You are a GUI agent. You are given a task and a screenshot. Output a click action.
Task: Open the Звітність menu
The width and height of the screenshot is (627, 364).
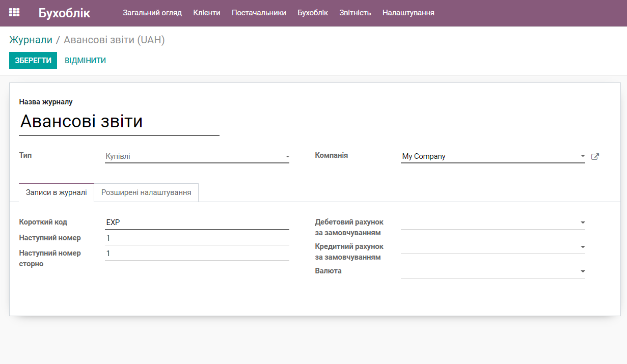pyautogui.click(x=355, y=13)
